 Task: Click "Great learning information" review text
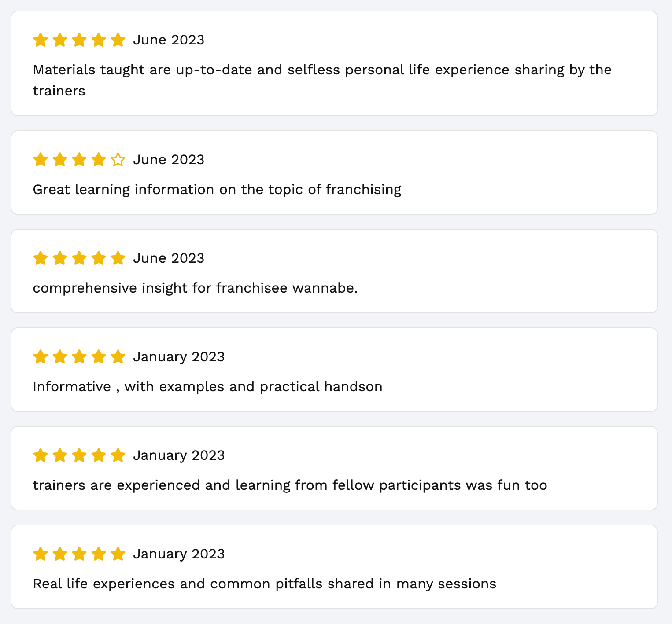click(x=217, y=190)
